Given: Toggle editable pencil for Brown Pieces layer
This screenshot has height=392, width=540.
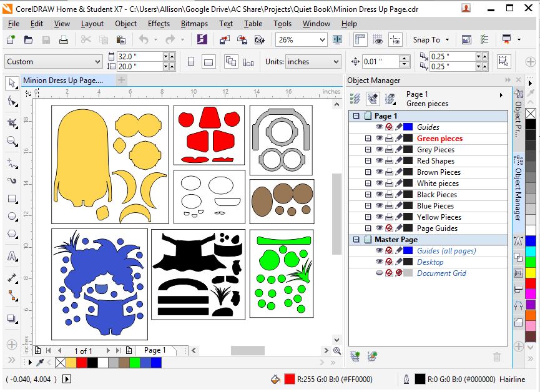Looking at the screenshot, I should pos(398,172).
